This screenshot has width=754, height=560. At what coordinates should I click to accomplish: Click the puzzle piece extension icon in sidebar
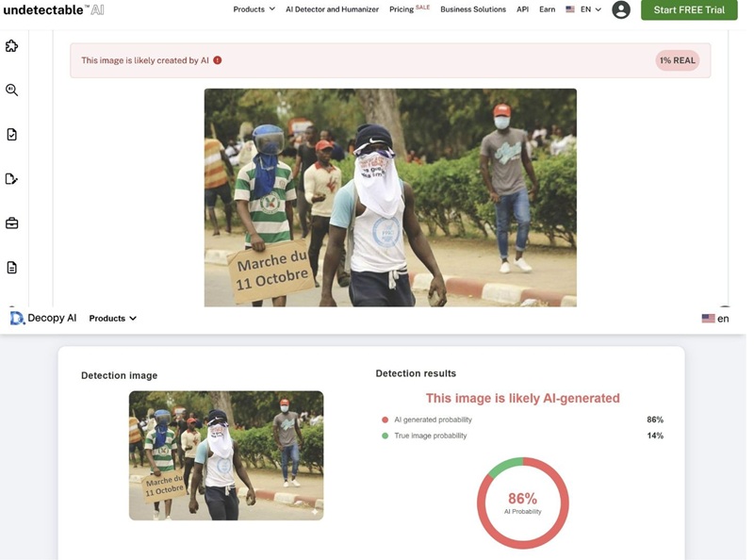pyautogui.click(x=11, y=46)
